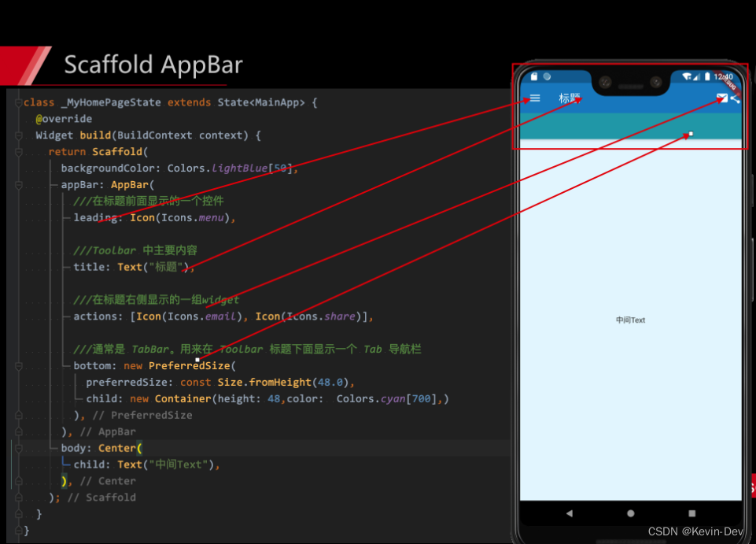Click fold end marker at // Scaffold line
The height and width of the screenshot is (544, 756).
[x=18, y=498]
